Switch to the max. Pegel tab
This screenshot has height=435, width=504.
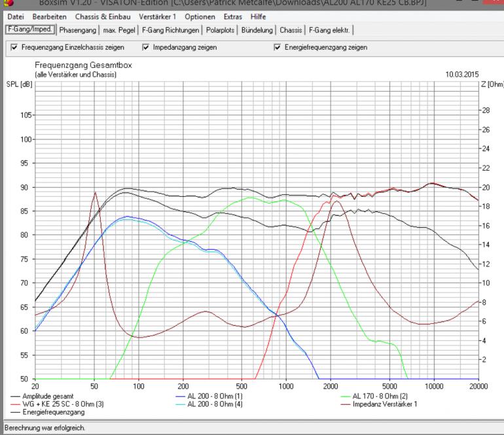[119, 30]
